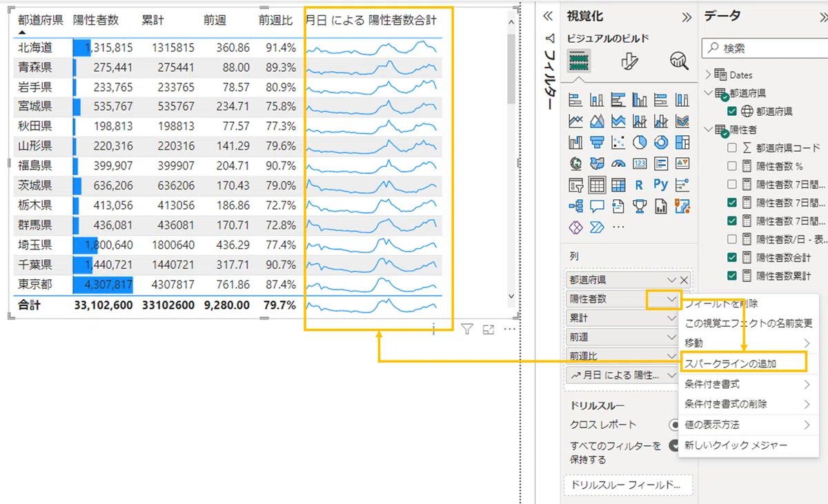Open focus mode icon below the table

tap(489, 330)
